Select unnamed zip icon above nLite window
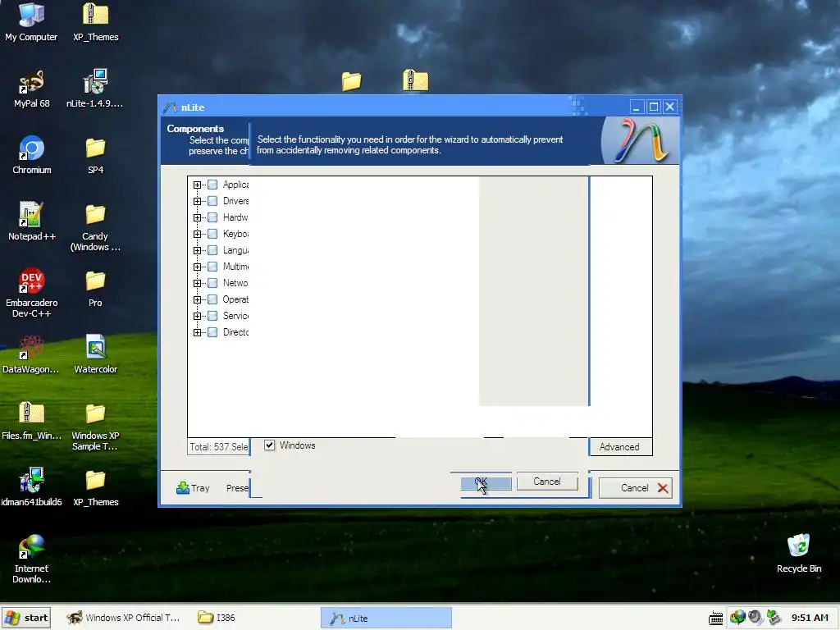 coord(416,80)
